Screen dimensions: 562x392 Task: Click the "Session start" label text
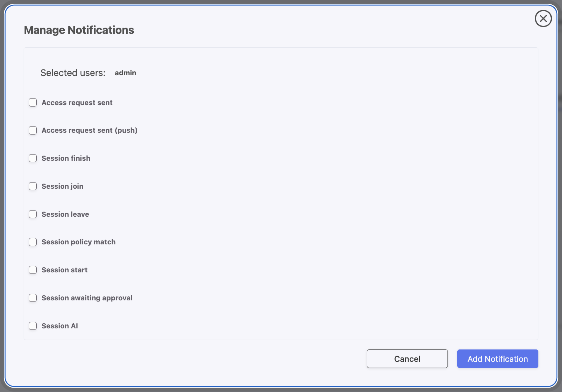click(64, 270)
